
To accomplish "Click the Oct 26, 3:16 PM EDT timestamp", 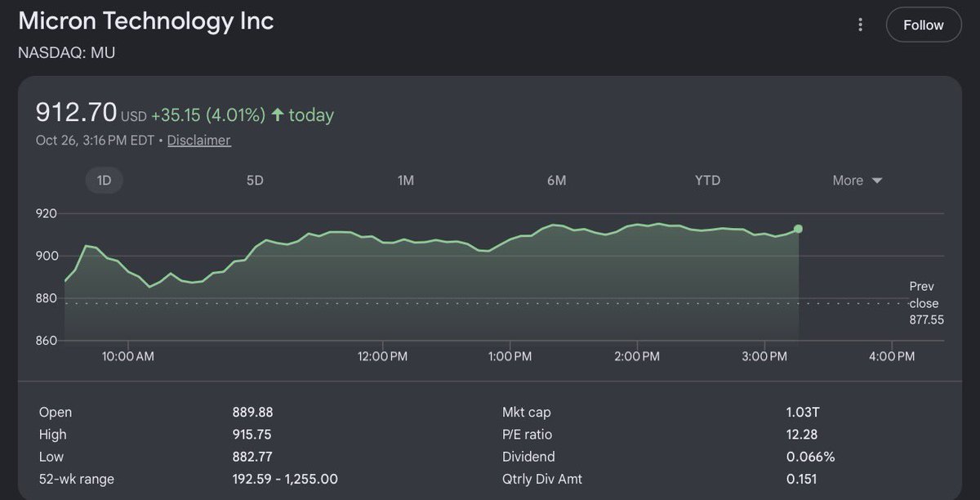I will [x=95, y=140].
